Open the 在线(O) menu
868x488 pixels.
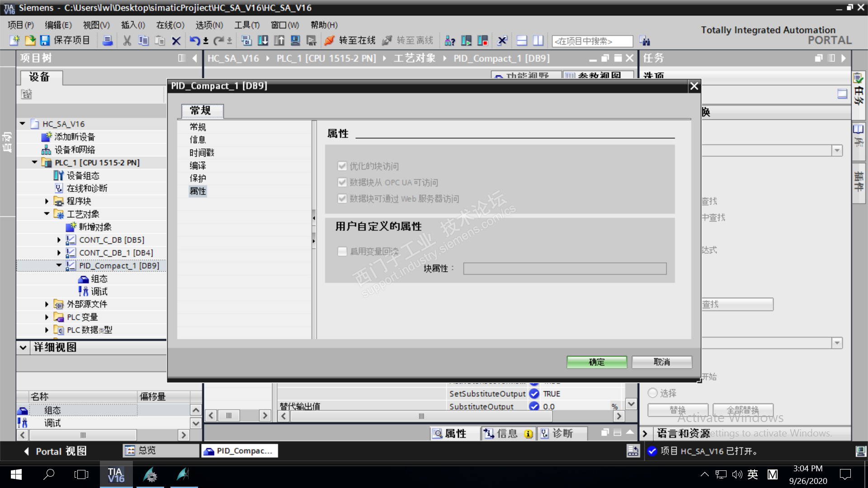coord(170,25)
